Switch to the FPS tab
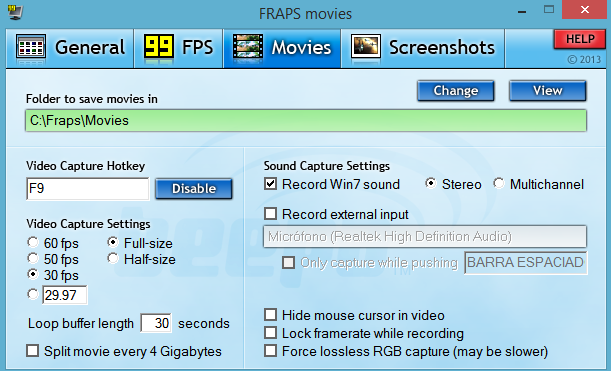Viewport: 611px width, 371px height. click(178, 48)
